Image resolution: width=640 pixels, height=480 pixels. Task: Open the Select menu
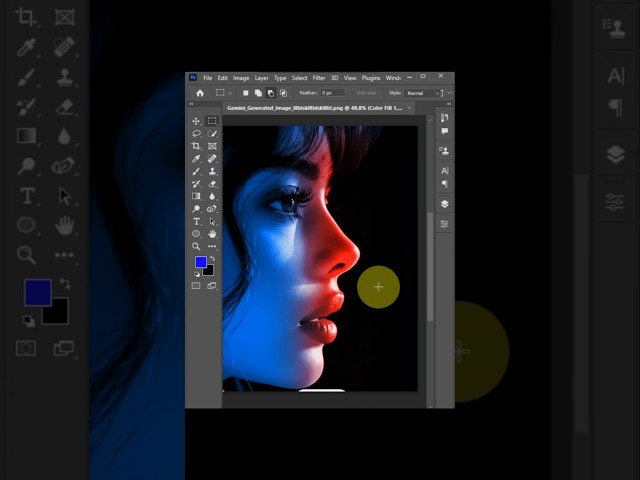[x=299, y=78]
